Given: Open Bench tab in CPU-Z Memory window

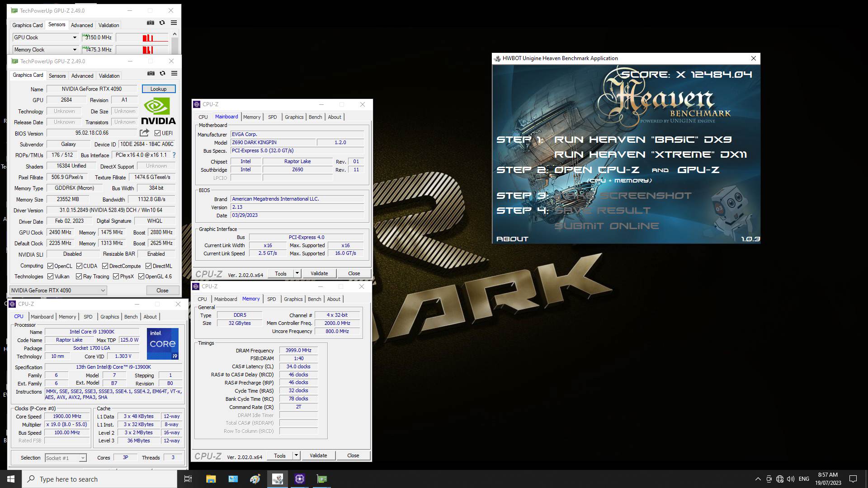Looking at the screenshot, I should pyautogui.click(x=315, y=299).
